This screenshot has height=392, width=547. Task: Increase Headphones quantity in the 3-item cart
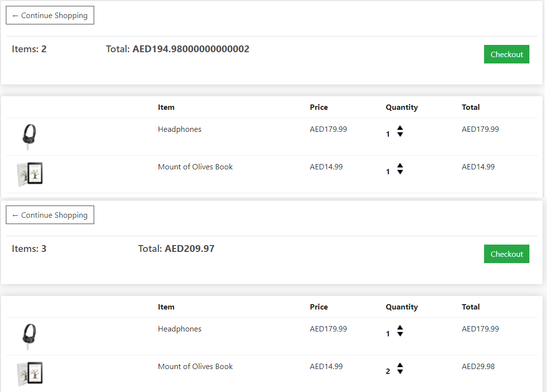pos(400,328)
